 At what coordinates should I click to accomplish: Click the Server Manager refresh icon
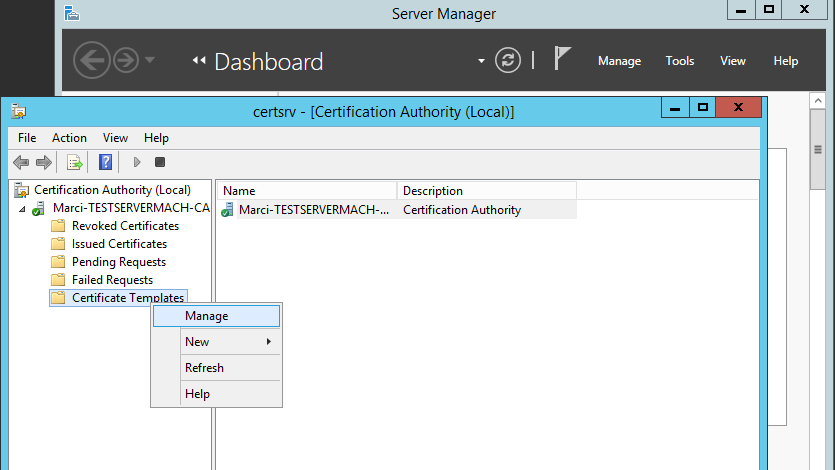[508, 60]
